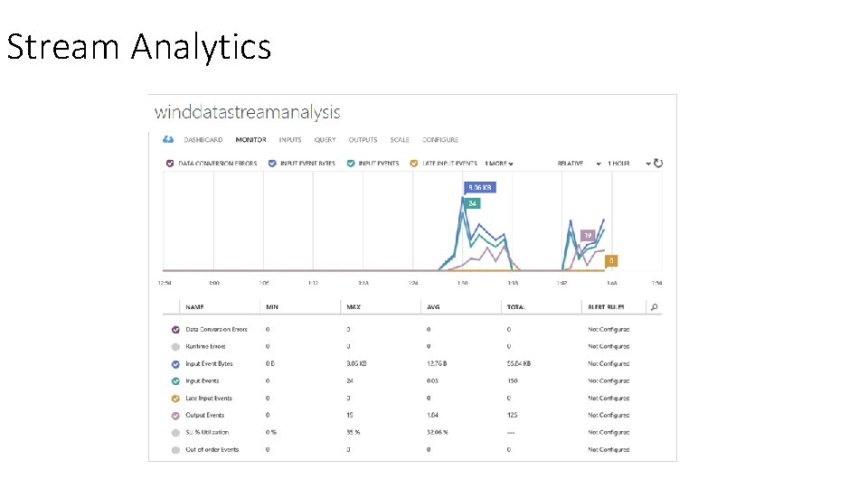Click Output Events average 1.04
Image resolution: width=868 pixels, height=488 pixels.
[x=432, y=415]
